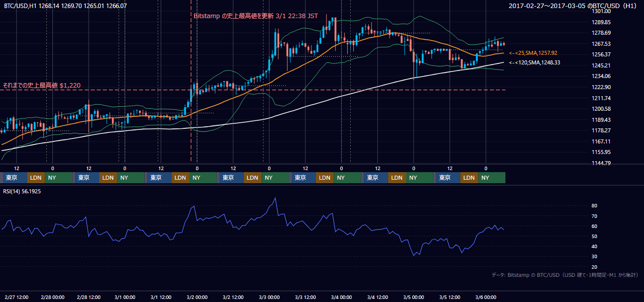Viewport: 644px width, 302px height.
Task: Click RSI axis level 70
Action: [594, 216]
